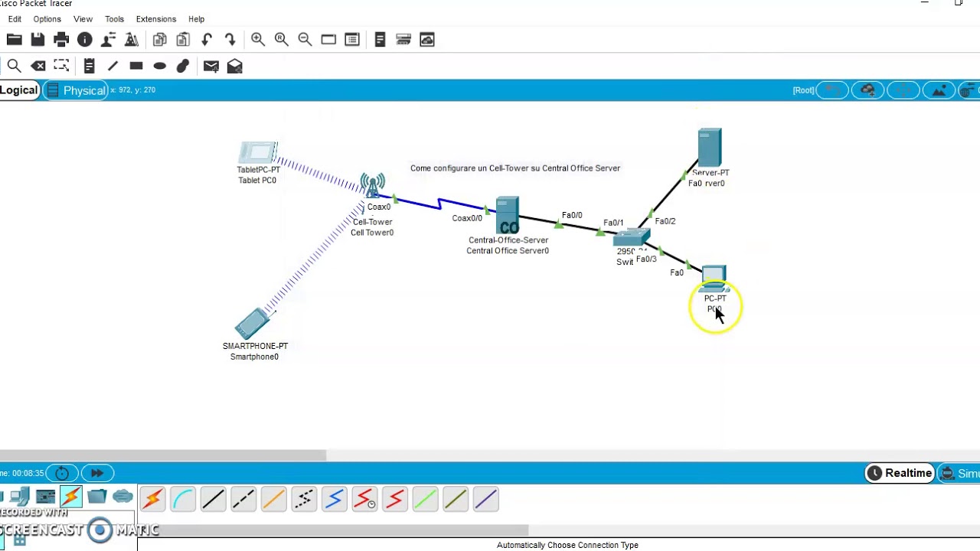This screenshot has height=551, width=980.
Task: Open the Options menu
Action: click(x=47, y=19)
